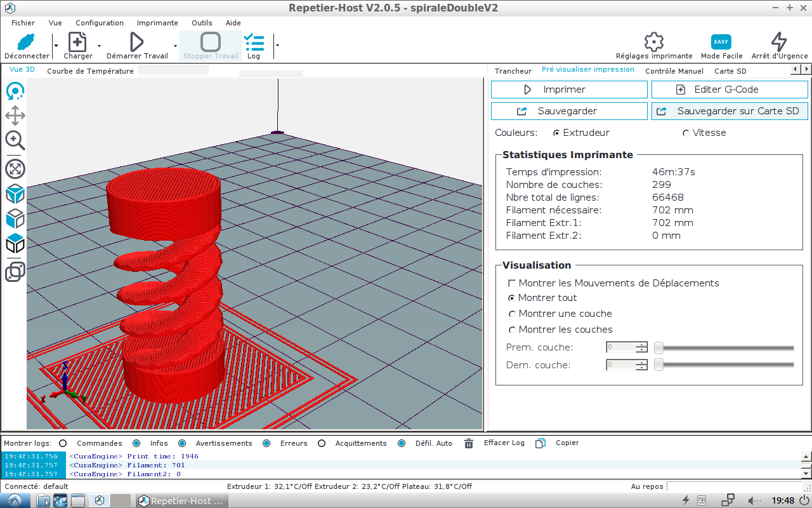Click the Démarrer Travail play icon
Image resolution: width=812 pixels, height=508 pixels.
click(136, 42)
